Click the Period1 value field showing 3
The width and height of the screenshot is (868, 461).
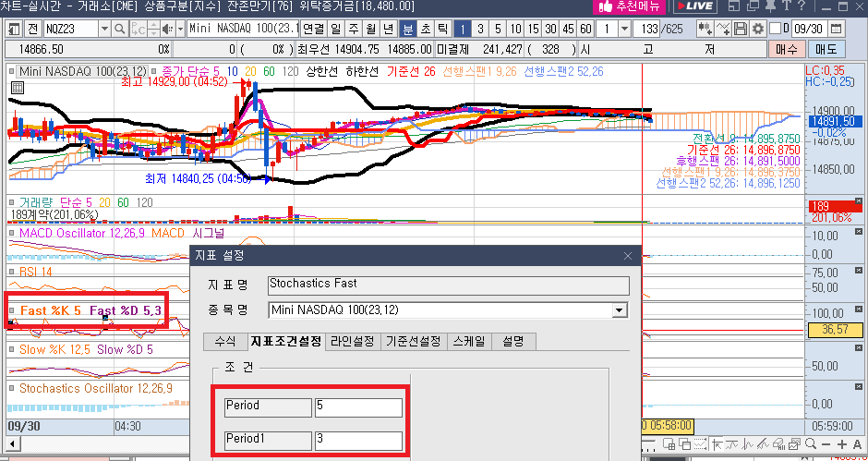point(358,441)
